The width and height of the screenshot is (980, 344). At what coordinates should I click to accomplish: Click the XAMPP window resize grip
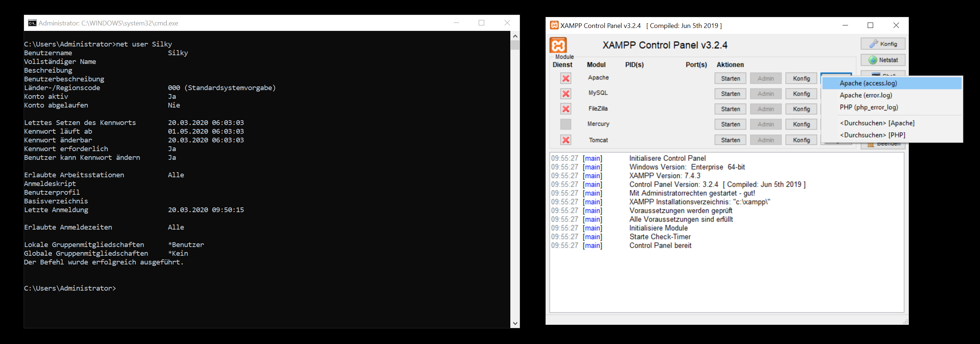905,321
